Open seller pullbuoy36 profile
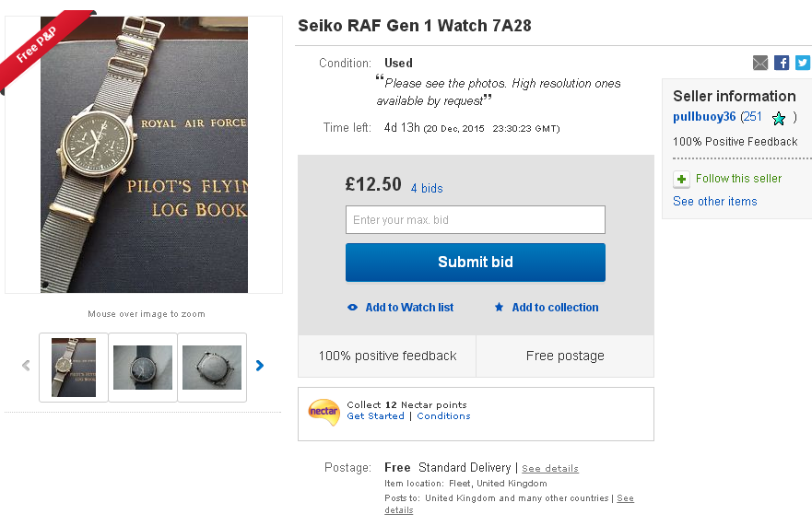Screen dimensions: 812x526 pyautogui.click(x=704, y=117)
